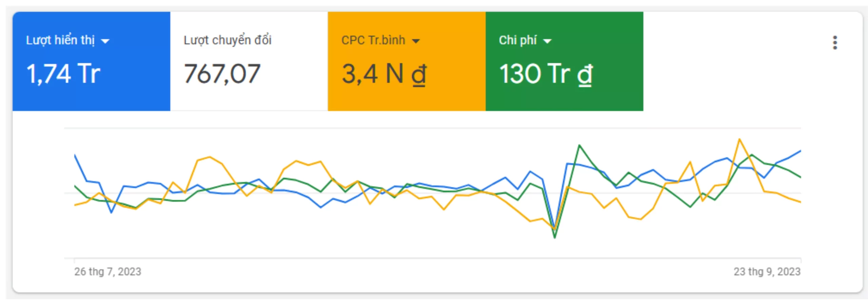Viewport: 868px width, 305px height.
Task: Expand the Chi phí dropdown arrow
Action: tap(547, 41)
